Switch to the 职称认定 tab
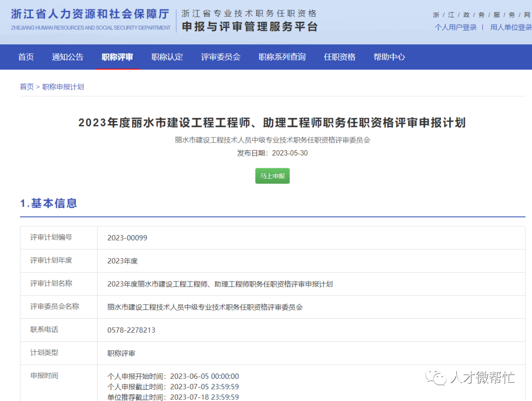This screenshot has height=401, width=532. click(x=167, y=57)
